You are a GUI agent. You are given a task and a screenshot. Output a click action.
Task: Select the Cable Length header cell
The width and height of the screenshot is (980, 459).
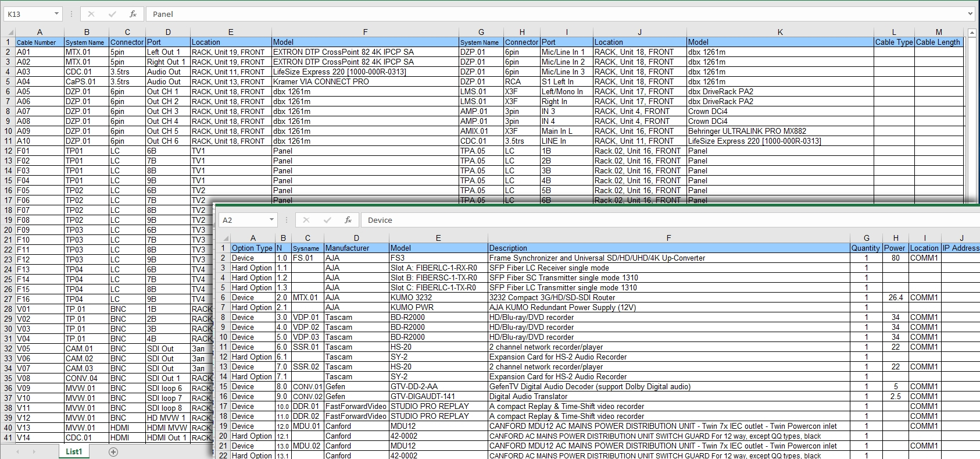(939, 42)
